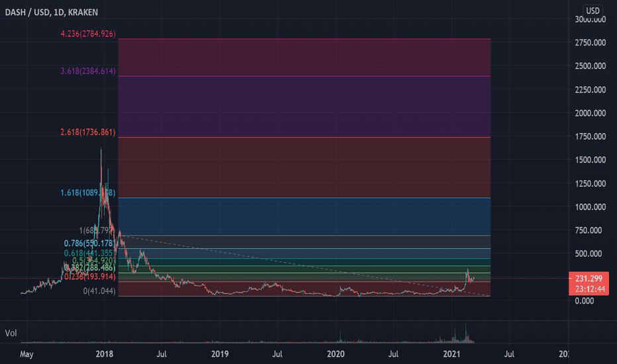Click the Jul label between 2020 and 2021
Screen dimensions: 617x364
tap(393, 354)
